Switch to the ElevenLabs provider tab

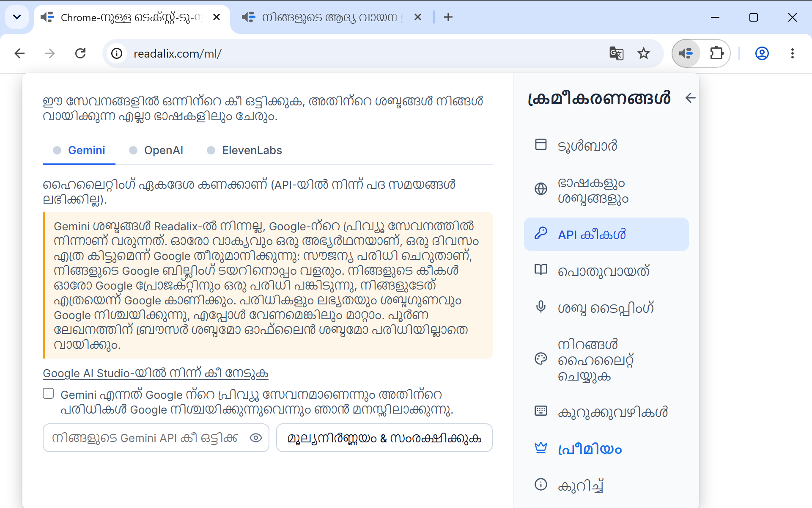click(244, 151)
